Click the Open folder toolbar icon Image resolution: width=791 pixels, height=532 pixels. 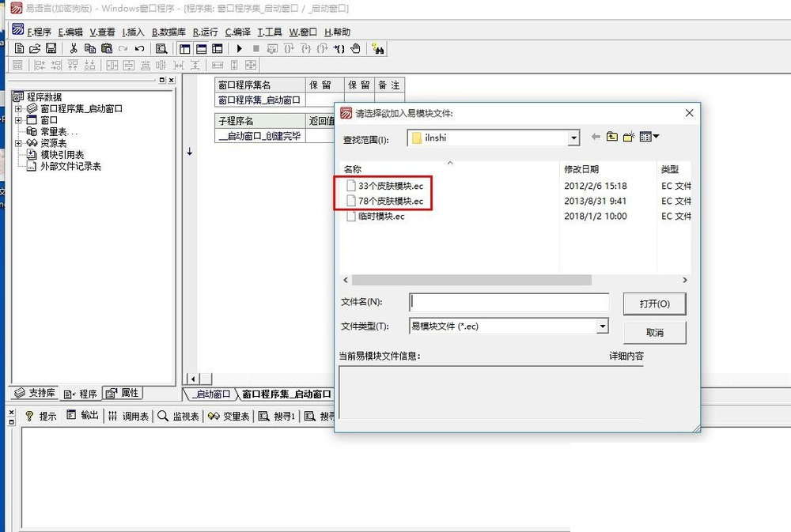coord(35,48)
